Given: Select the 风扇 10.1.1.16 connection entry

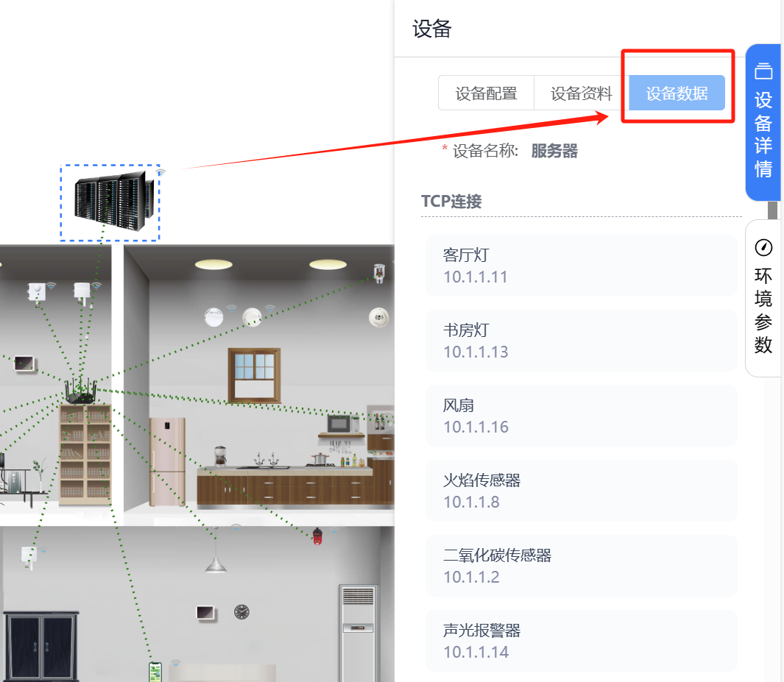Looking at the screenshot, I should (582, 416).
